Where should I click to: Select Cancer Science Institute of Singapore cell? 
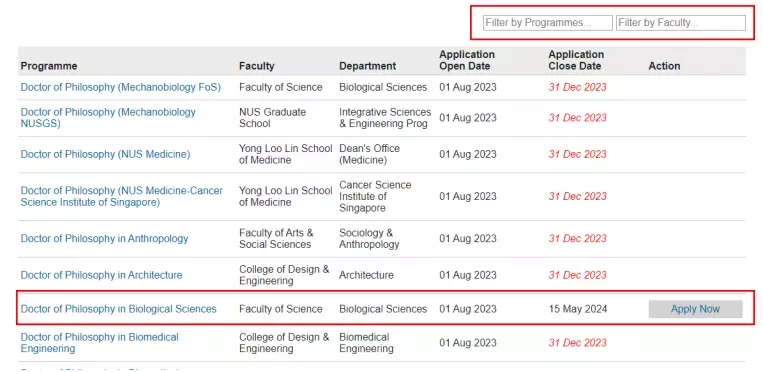tap(375, 196)
